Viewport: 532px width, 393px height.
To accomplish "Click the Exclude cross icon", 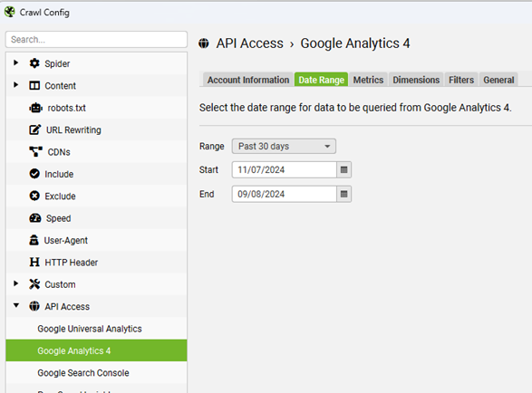I will click(x=34, y=196).
